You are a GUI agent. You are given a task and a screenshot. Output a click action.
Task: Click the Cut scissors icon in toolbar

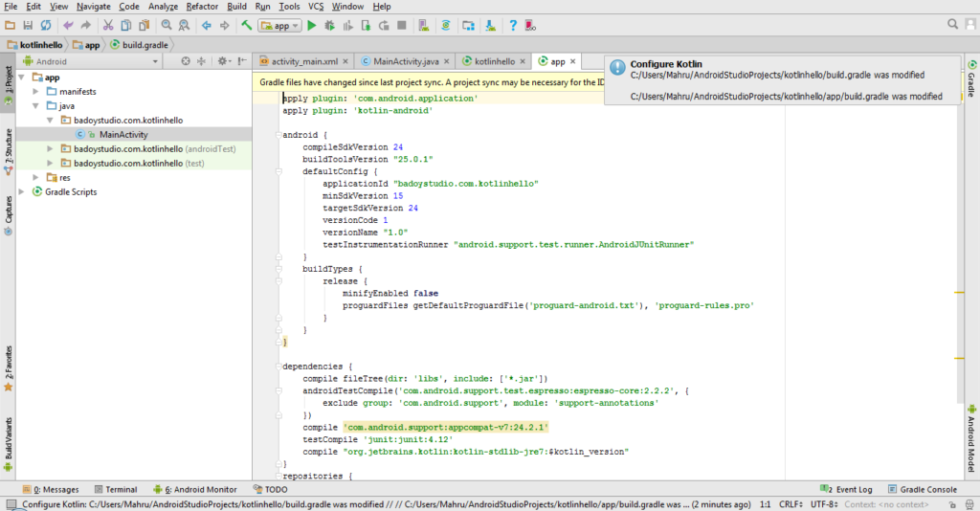(x=107, y=25)
